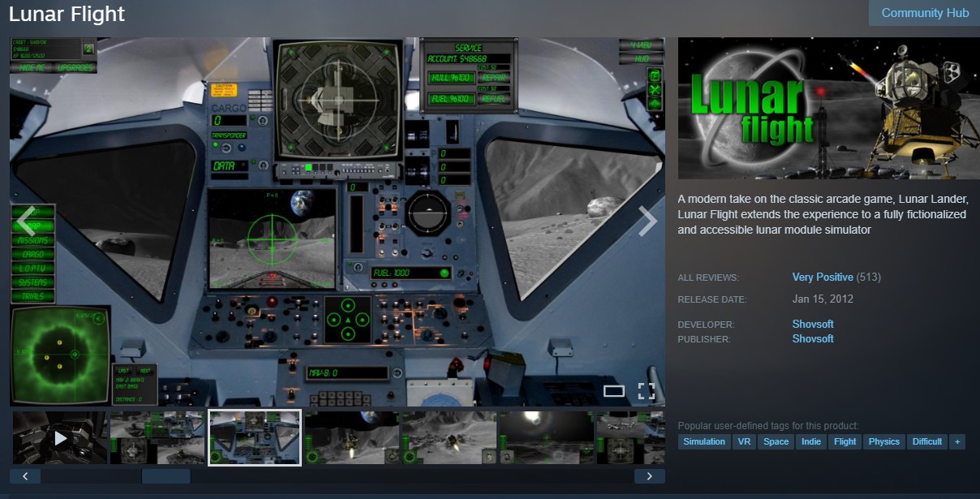
Task: Browse the Flight tag
Action: click(845, 442)
